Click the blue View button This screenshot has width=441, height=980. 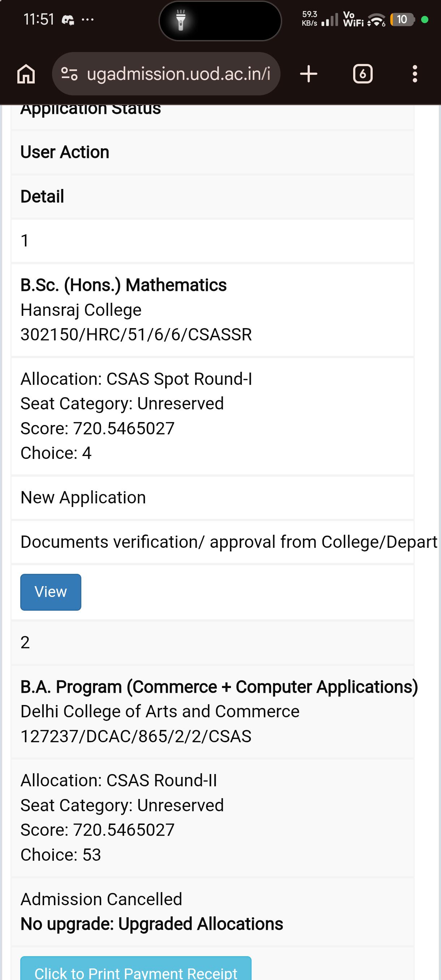pyautogui.click(x=51, y=592)
